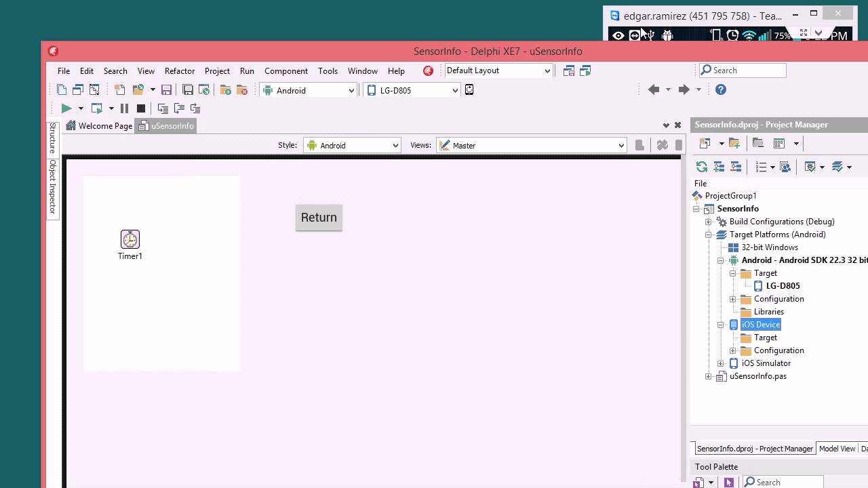This screenshot has height=488, width=868.
Task: Click the Add Existing Project folder icon
Action: 734,143
